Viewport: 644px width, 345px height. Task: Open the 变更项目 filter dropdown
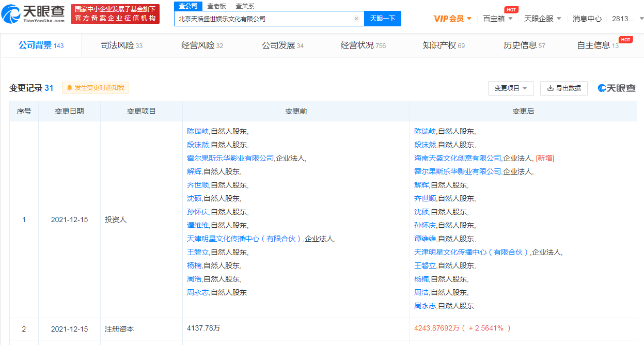pos(511,88)
